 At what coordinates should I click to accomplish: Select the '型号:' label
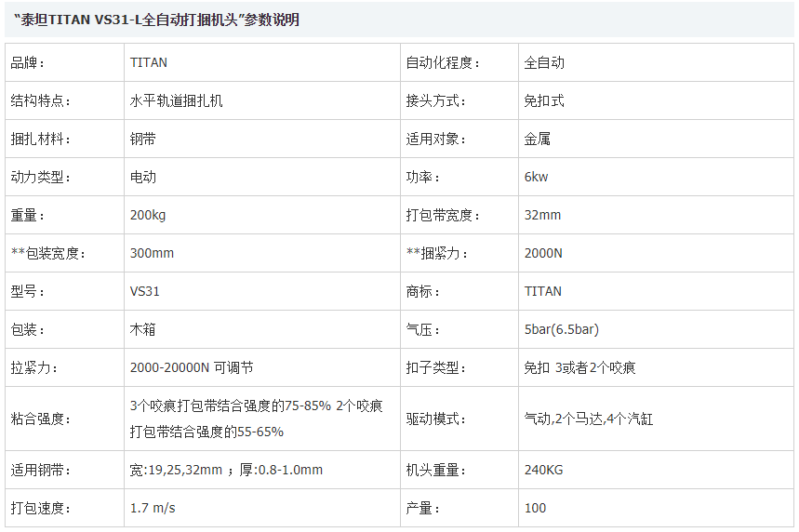[x=28, y=291]
